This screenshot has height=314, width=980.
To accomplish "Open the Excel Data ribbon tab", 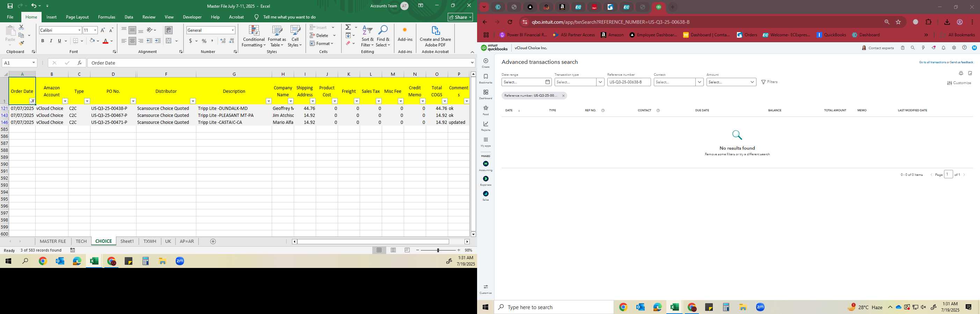I will [129, 17].
